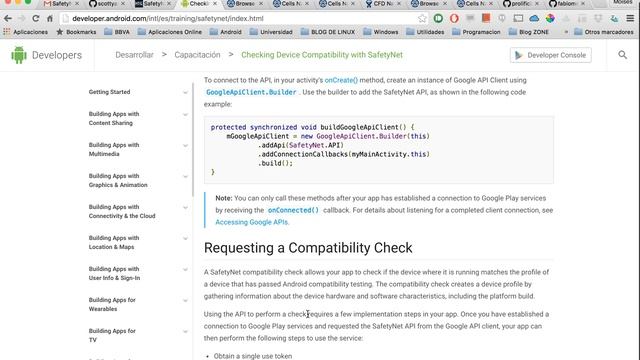Bookmark this page with the star icon

422,18
